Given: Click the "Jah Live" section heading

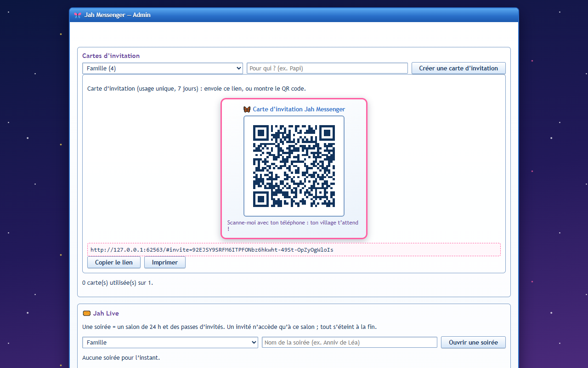Looking at the screenshot, I should click(106, 313).
